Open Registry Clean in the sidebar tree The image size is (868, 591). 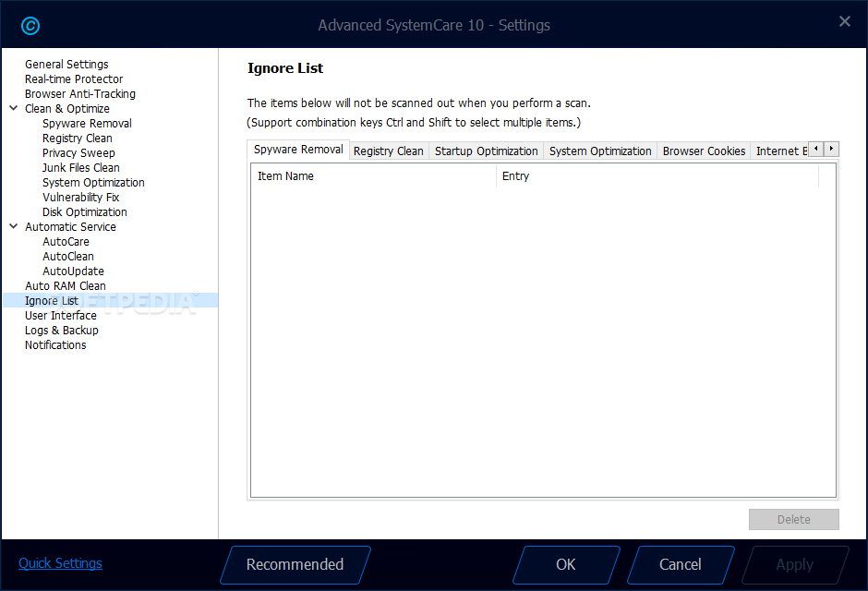[77, 139]
